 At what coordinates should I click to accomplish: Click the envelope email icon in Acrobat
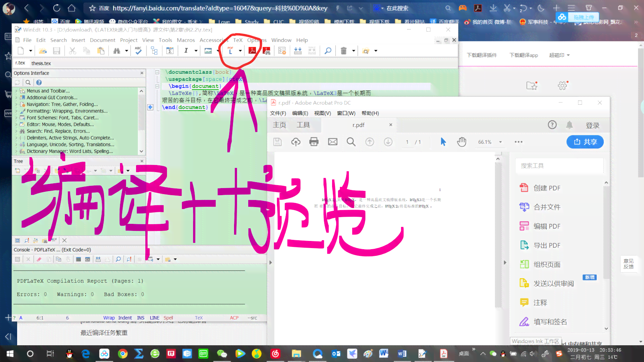click(x=332, y=142)
